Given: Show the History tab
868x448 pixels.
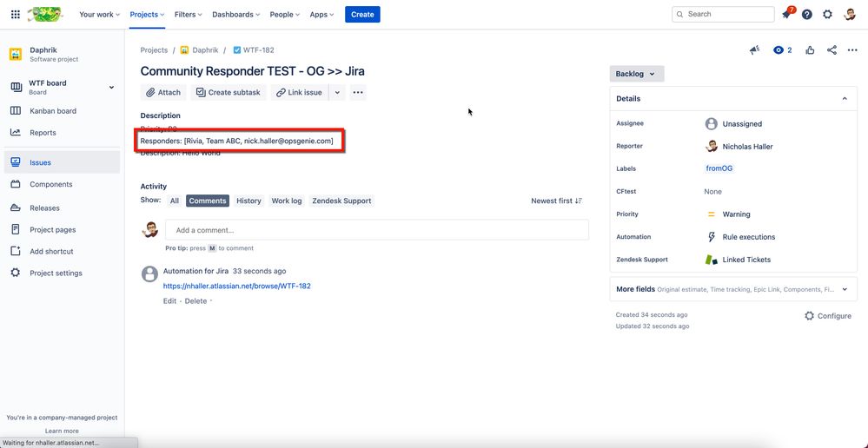Looking at the screenshot, I should coord(248,201).
